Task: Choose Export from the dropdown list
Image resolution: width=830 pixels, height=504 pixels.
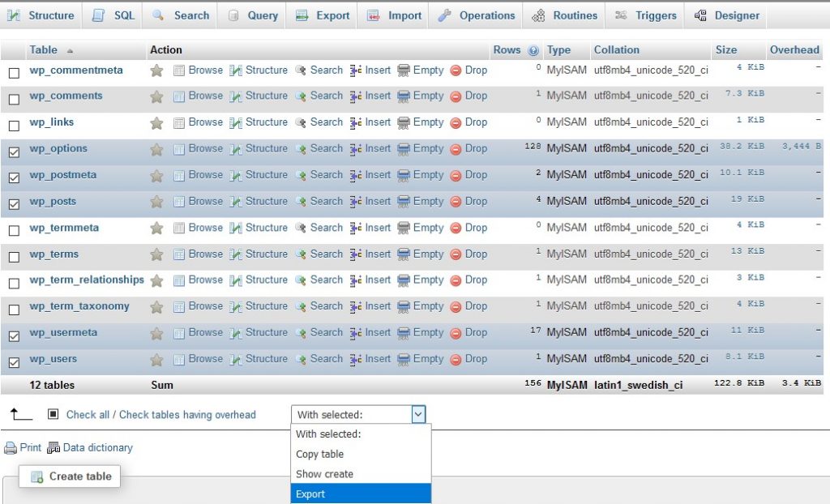Action: click(310, 494)
